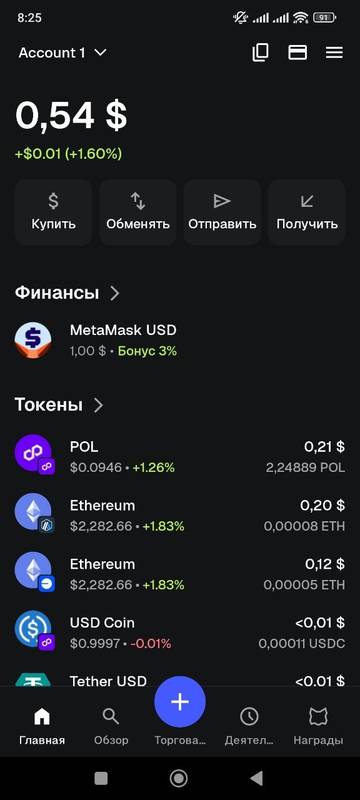Open the card icon in header
Viewport: 360px width, 800px height.
[297, 53]
